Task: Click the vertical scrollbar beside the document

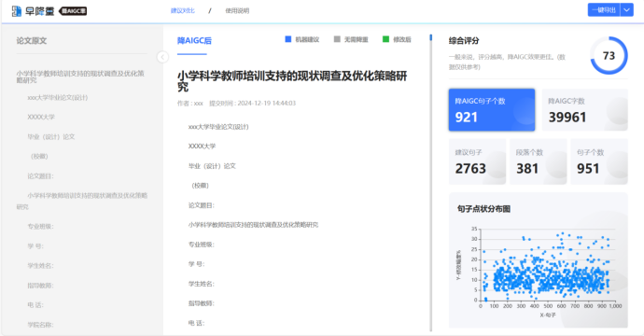Action: [x=431, y=183]
